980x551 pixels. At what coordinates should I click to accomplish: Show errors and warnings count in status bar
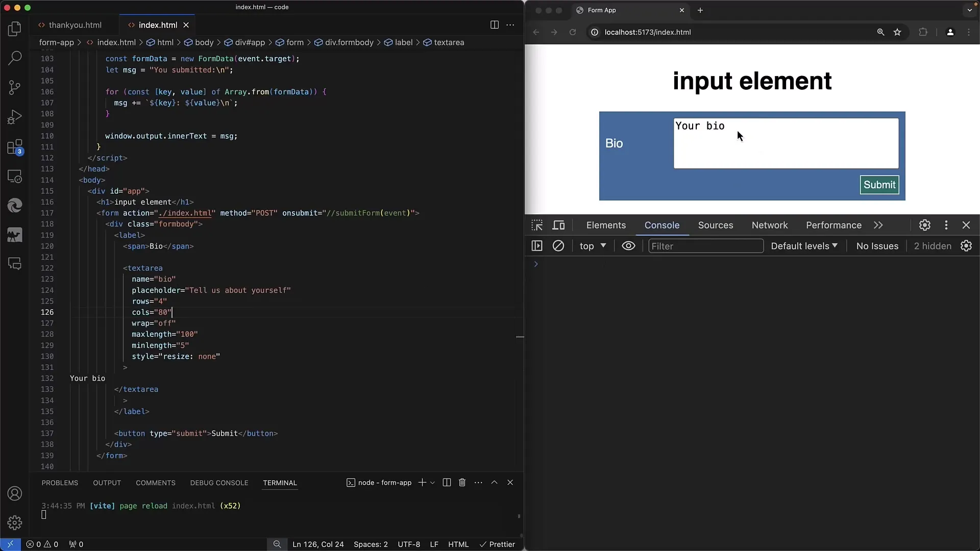(42, 544)
